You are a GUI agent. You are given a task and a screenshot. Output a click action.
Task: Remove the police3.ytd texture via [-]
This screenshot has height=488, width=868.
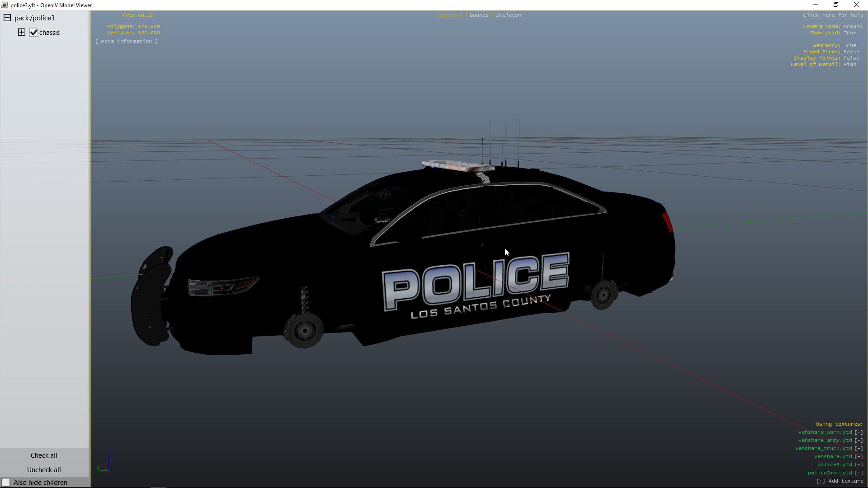coord(859,465)
